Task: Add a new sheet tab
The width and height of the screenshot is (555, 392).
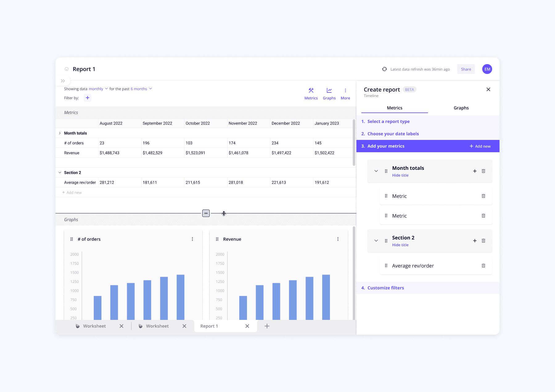Action: click(x=267, y=326)
